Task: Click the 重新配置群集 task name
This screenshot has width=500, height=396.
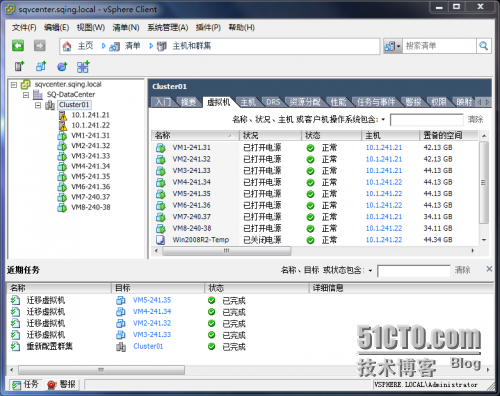Action: coord(49,347)
